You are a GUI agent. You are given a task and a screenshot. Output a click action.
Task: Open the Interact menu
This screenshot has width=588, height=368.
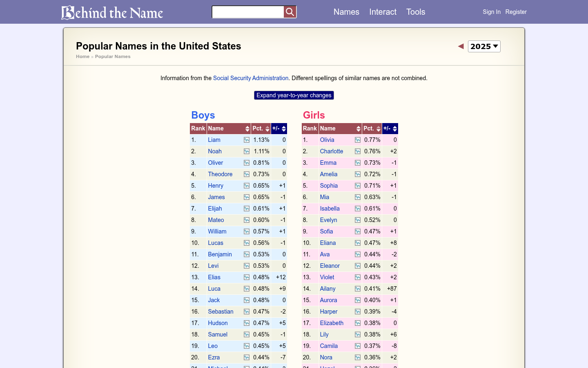tap(383, 12)
